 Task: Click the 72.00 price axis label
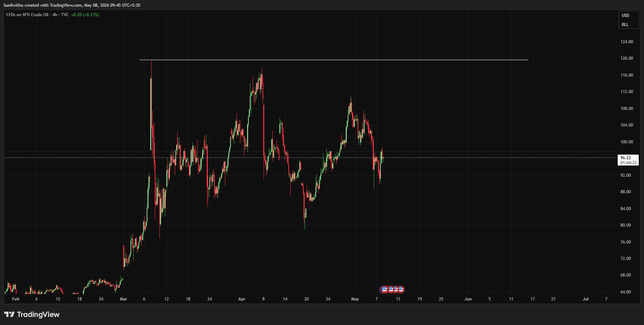coord(626,258)
